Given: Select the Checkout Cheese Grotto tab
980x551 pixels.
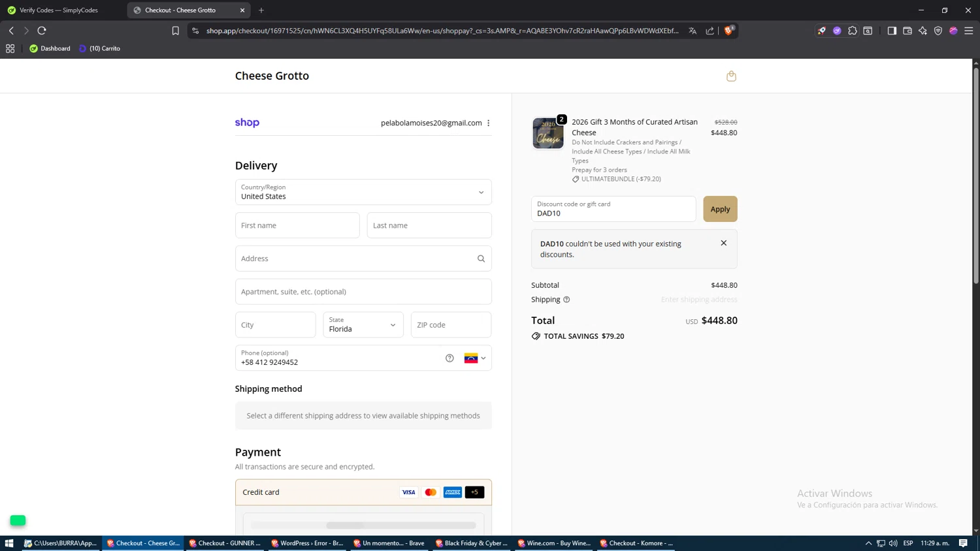Looking at the screenshot, I should point(180,10).
